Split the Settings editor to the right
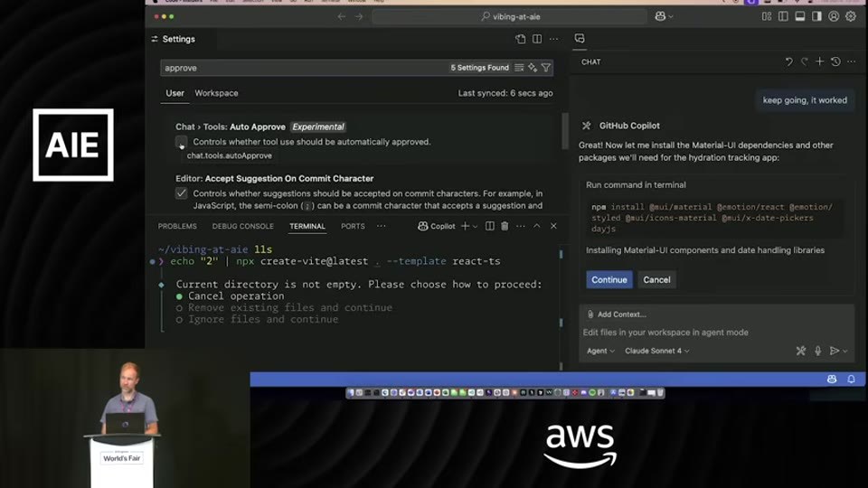This screenshot has width=868, height=488. click(537, 39)
